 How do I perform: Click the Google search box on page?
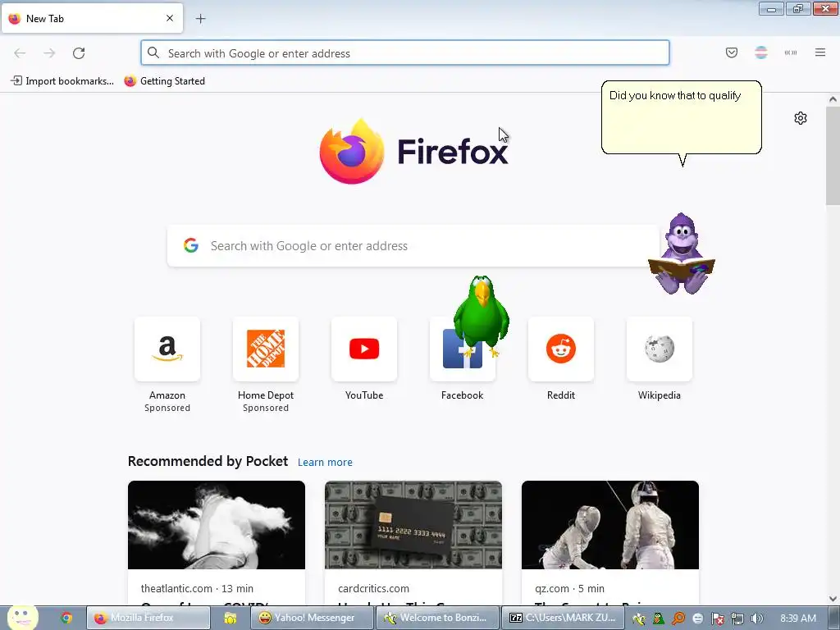click(413, 246)
